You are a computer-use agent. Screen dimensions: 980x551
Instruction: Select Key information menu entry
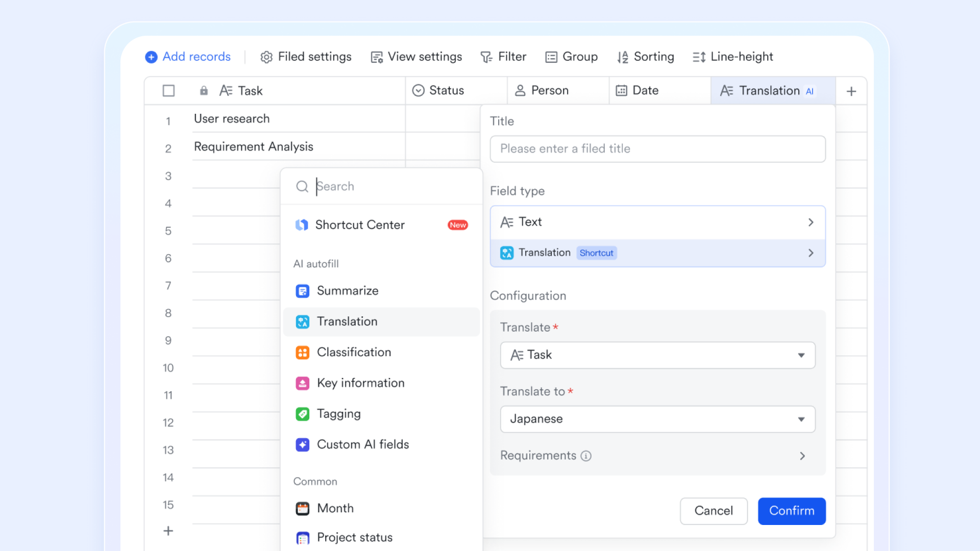point(381,383)
